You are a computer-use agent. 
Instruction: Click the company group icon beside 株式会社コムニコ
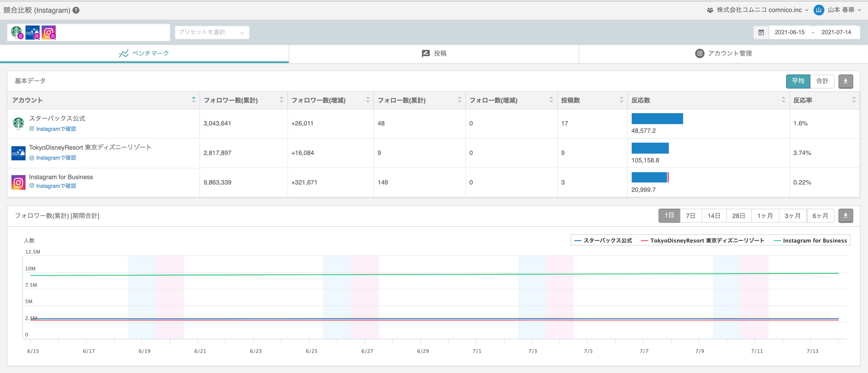tap(710, 10)
